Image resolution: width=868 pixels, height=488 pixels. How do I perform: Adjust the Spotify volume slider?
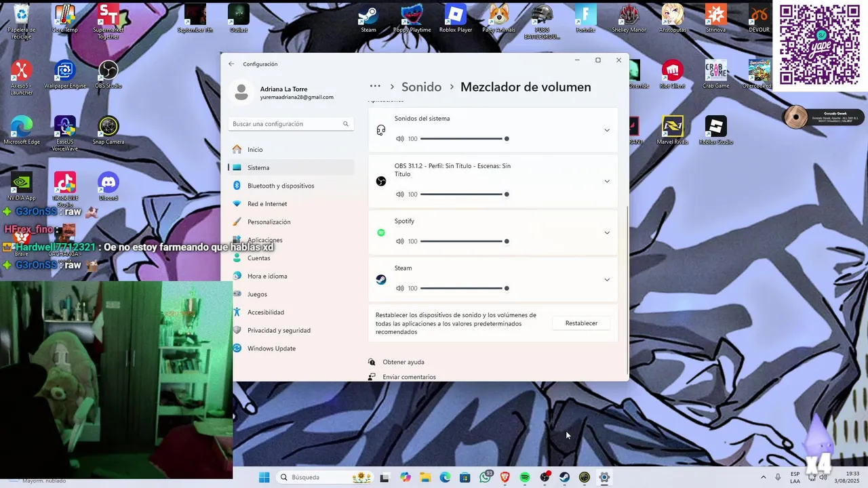click(x=465, y=241)
